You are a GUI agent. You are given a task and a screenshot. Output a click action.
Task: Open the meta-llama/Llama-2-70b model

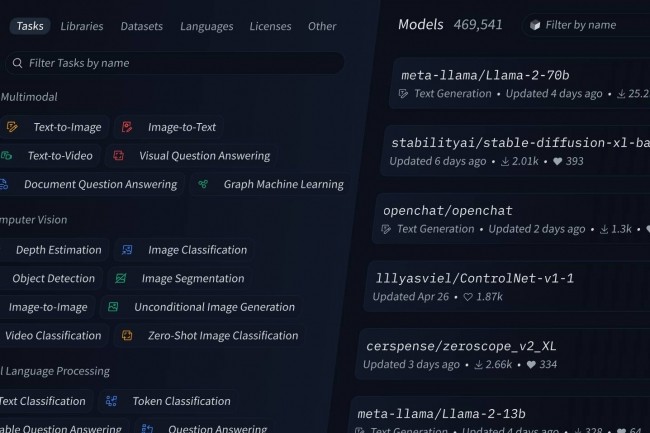[485, 75]
